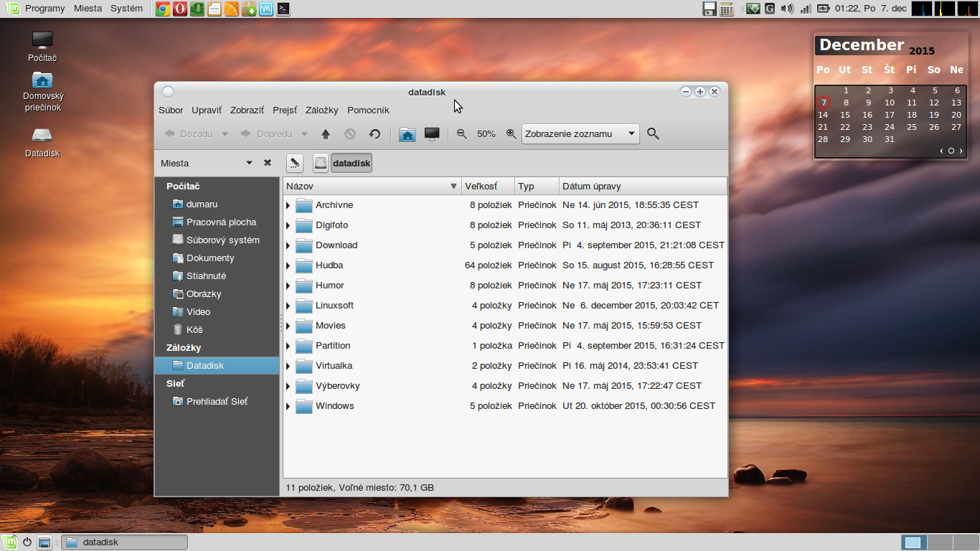Click the Terminal launcher in top panel
Viewport: 980px width, 551px height.
click(284, 9)
